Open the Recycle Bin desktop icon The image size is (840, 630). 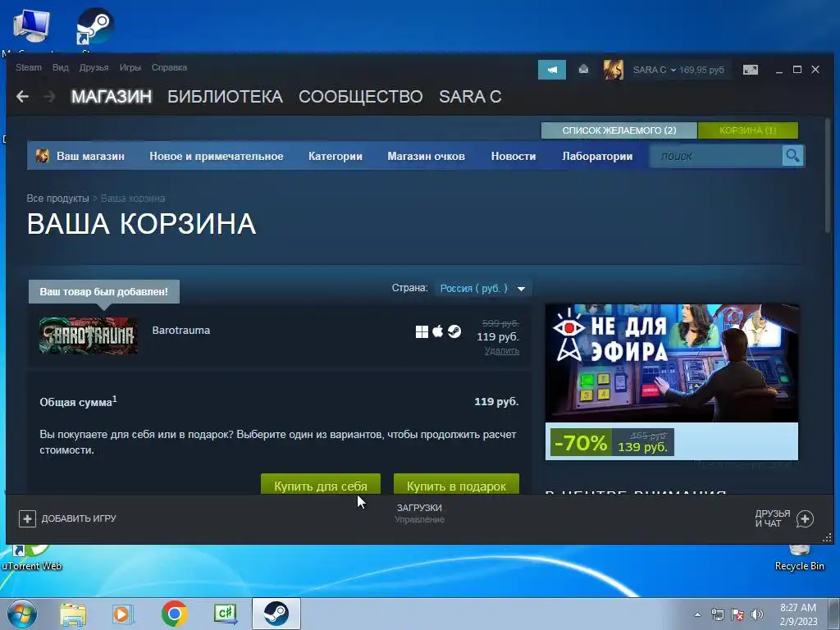(799, 558)
